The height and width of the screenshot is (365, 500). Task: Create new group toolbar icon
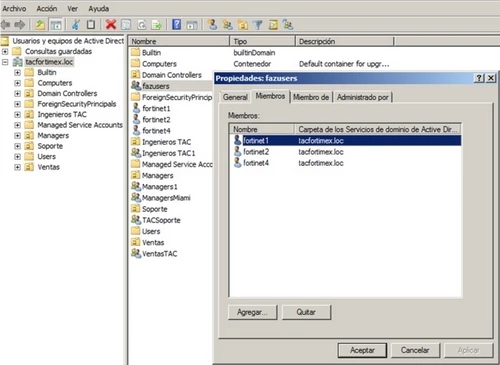(228, 25)
